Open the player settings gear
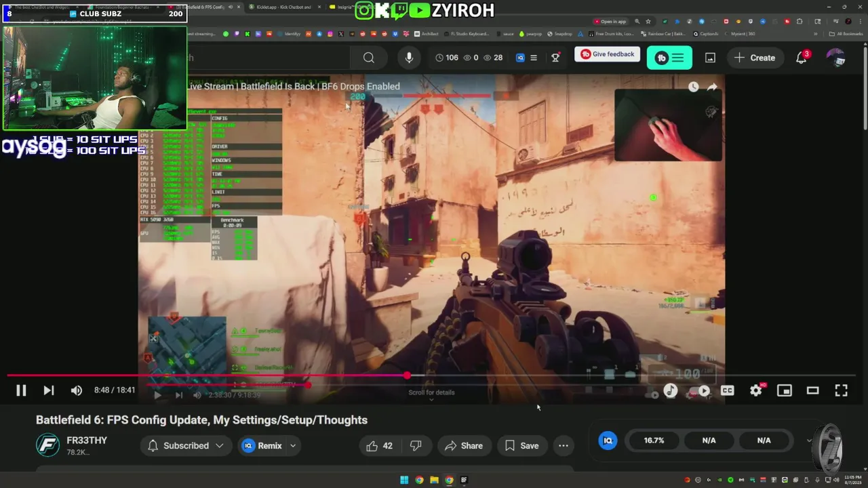Screen dimensions: 868x488 756,390
